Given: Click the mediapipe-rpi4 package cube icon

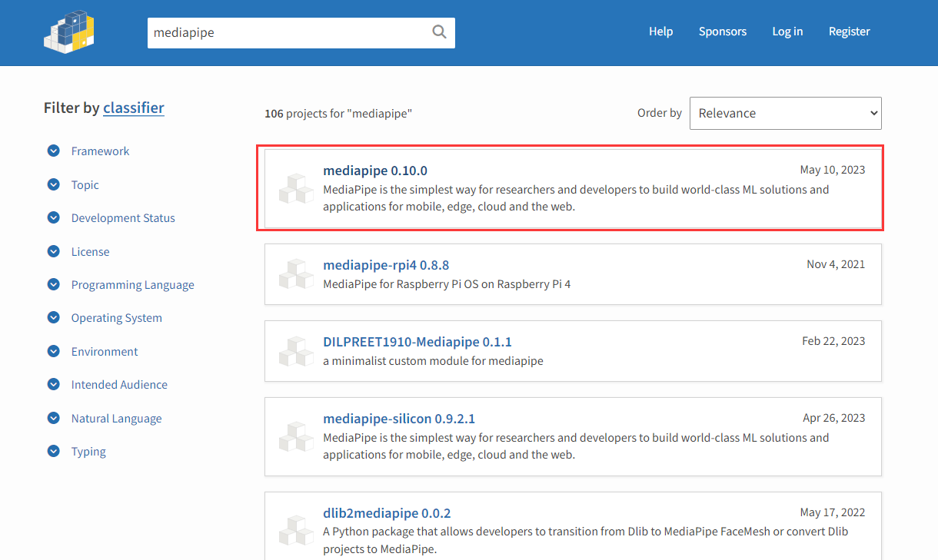Looking at the screenshot, I should [296, 274].
